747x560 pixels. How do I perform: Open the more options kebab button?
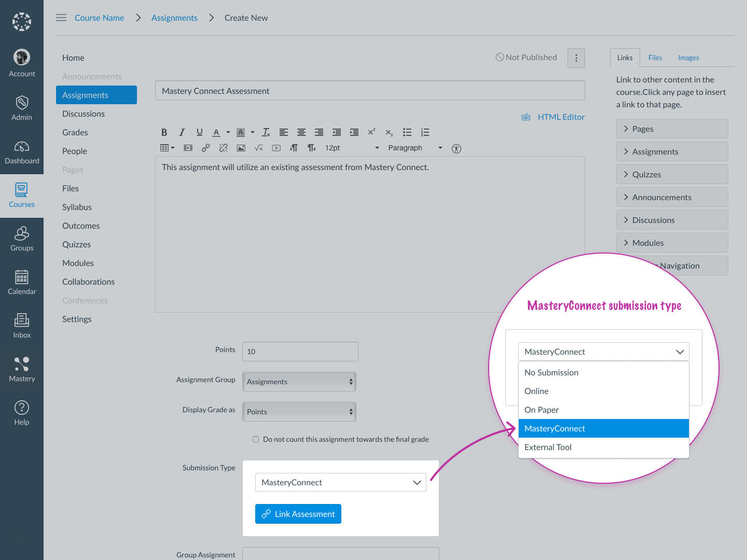click(576, 58)
